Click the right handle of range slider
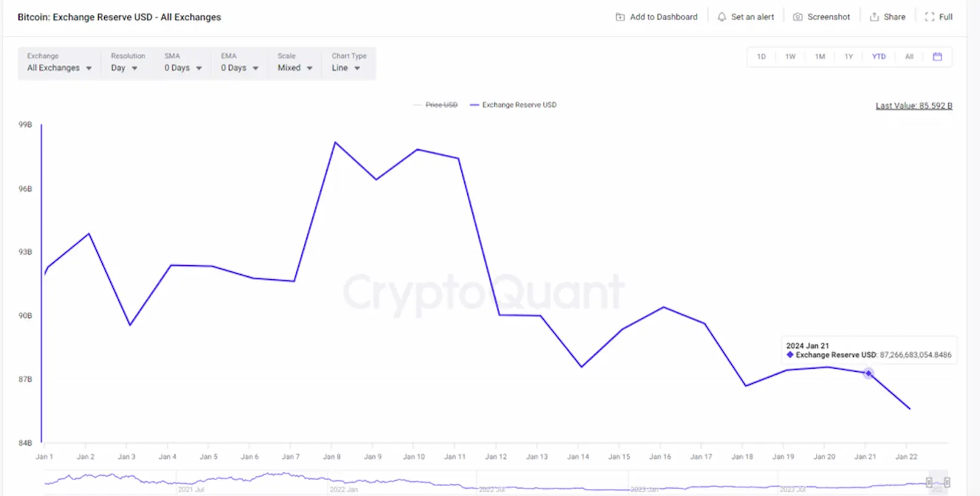 (x=947, y=483)
